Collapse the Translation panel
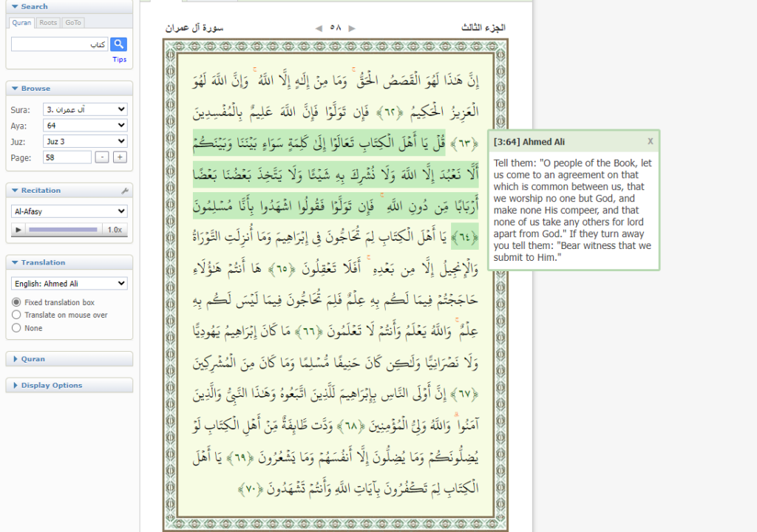This screenshot has height=532, width=757. point(69,262)
